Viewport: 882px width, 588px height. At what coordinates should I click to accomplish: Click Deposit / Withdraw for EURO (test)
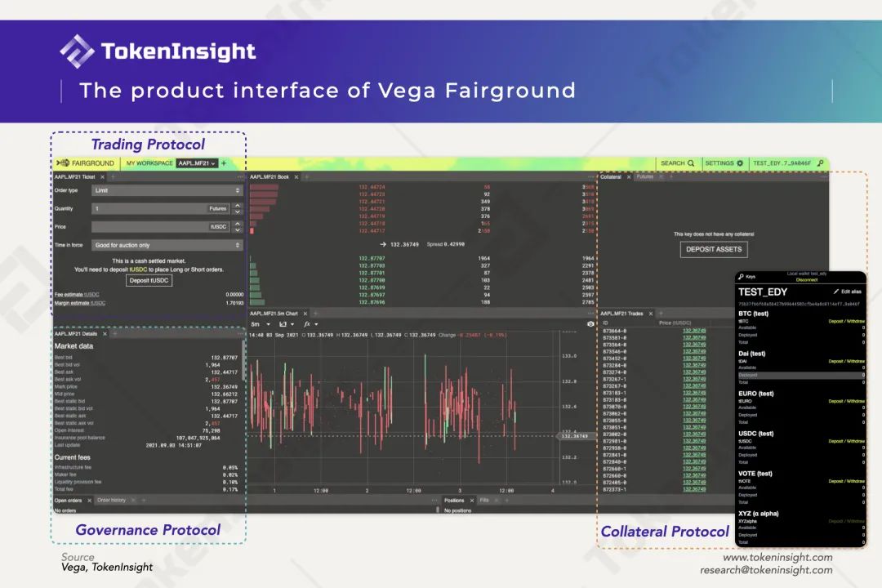[847, 401]
